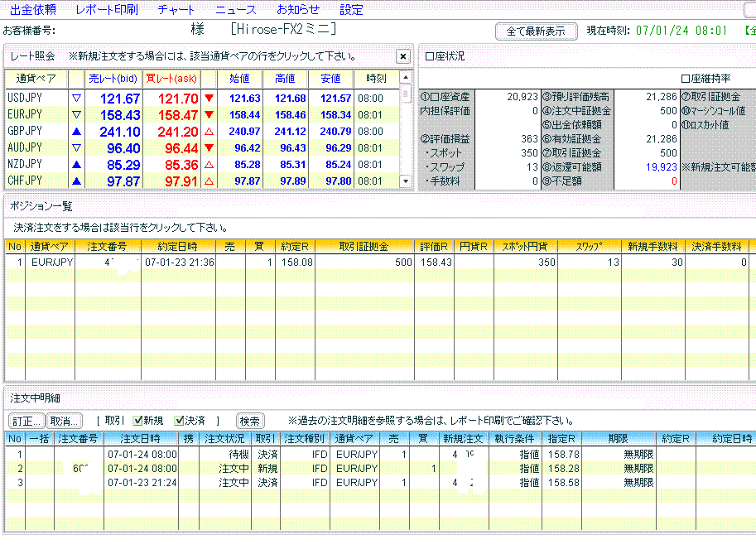
Task: Select the GBPJPY rate row
Action: pyautogui.click(x=203, y=131)
